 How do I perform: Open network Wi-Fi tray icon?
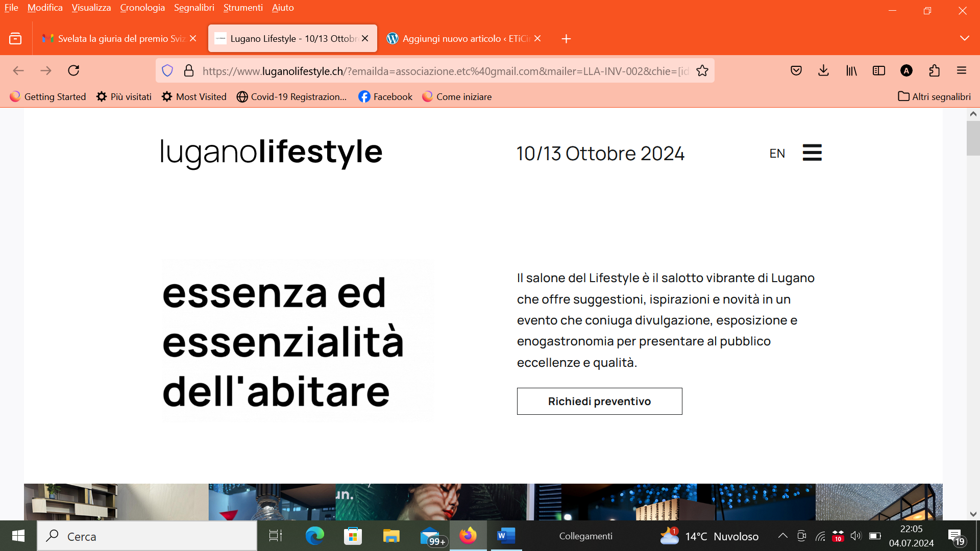(820, 536)
